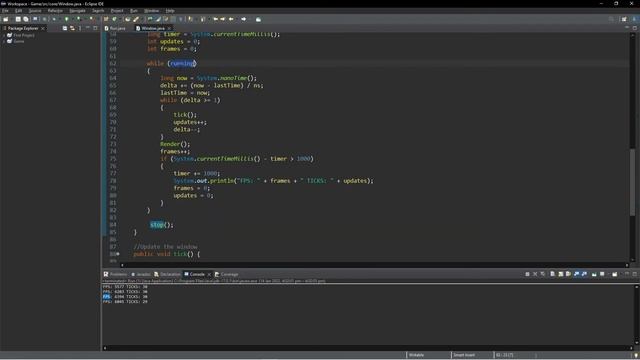Click the green Run toolbar button
The image size is (640, 360).
coord(67,19)
